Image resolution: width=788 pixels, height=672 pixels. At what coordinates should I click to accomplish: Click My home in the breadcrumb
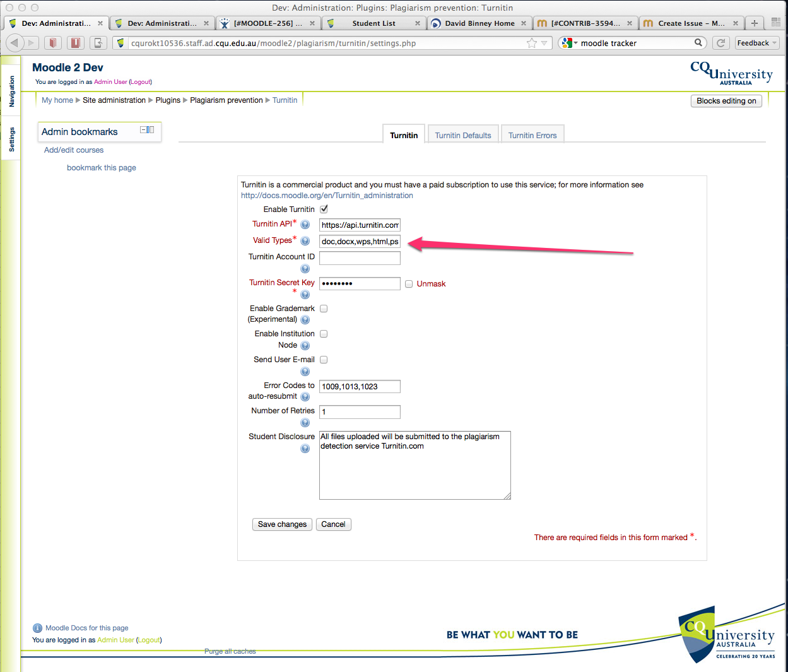[x=57, y=100]
